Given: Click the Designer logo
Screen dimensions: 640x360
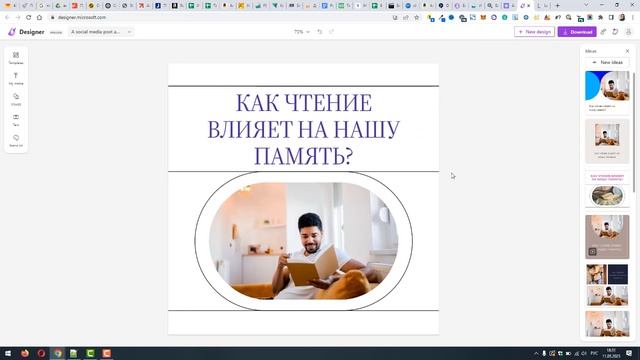Looking at the screenshot, I should pyautogui.click(x=26, y=32).
